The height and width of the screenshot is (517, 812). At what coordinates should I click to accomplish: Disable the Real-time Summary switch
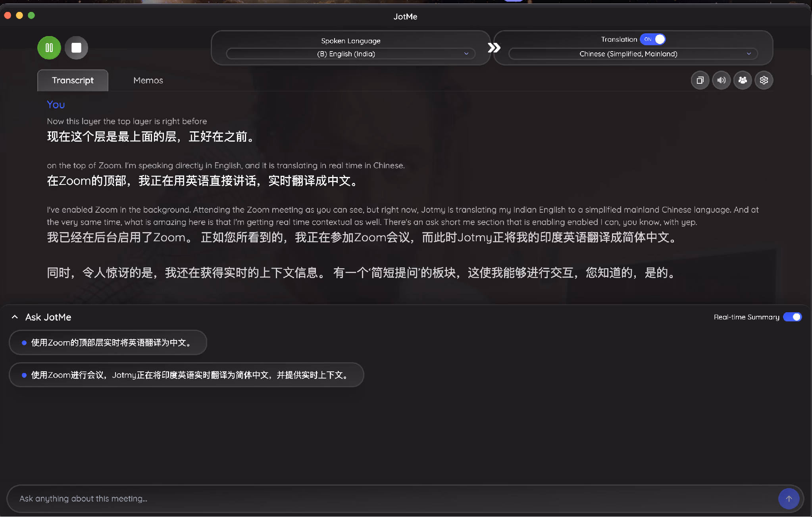click(793, 317)
